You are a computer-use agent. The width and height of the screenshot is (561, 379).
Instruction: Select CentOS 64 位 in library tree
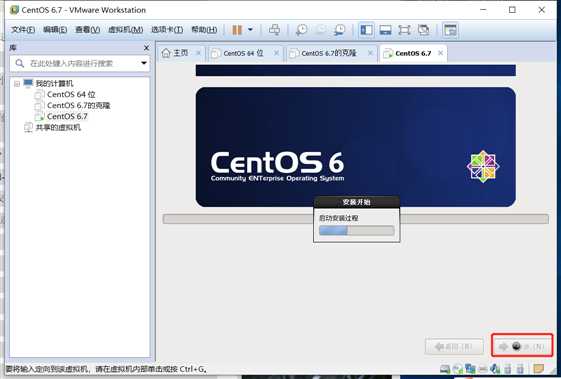(71, 94)
